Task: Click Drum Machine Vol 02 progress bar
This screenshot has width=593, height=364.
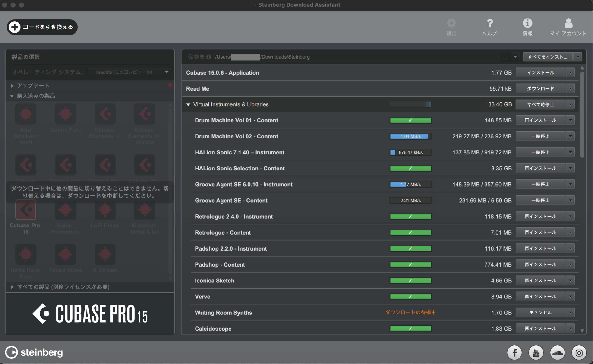Action: tap(410, 136)
